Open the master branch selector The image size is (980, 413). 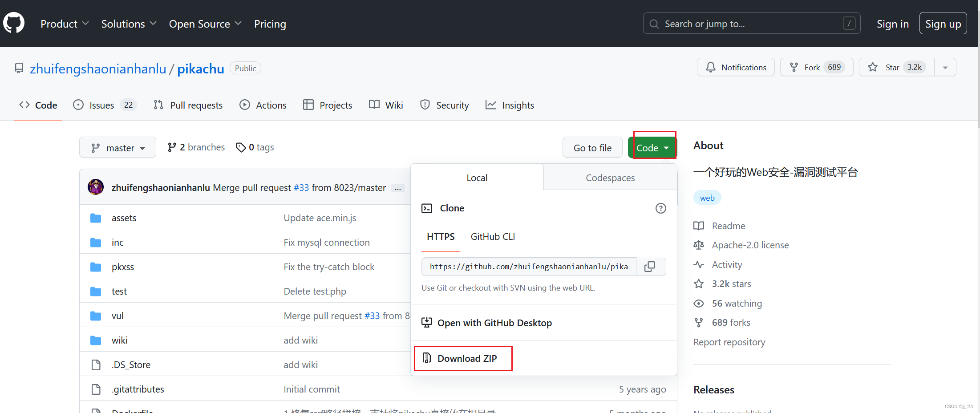[x=117, y=147]
